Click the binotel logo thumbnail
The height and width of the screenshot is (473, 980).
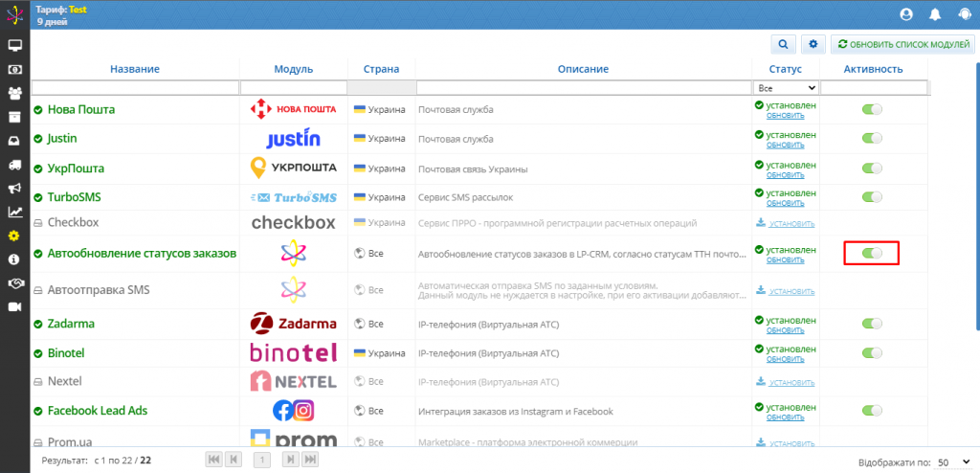(293, 352)
